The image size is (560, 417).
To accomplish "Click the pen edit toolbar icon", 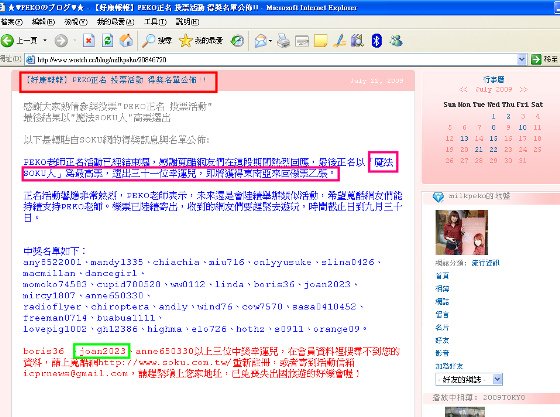I will 340,41.
